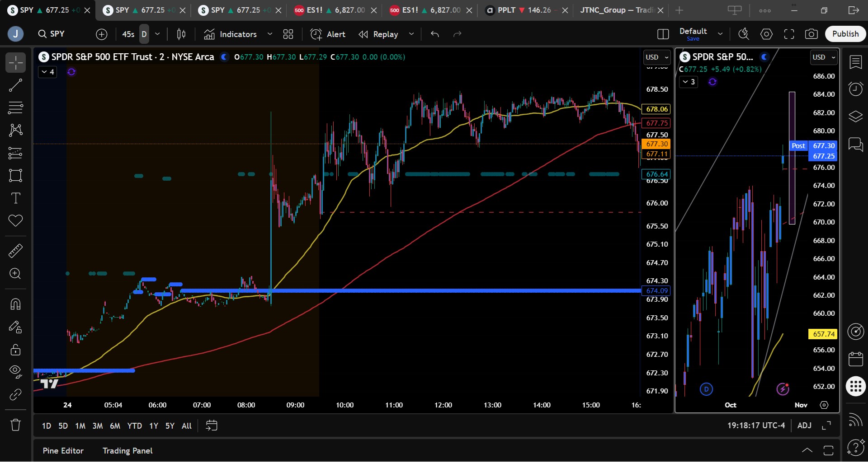Collapse the daily chart indicator legend

click(x=689, y=82)
